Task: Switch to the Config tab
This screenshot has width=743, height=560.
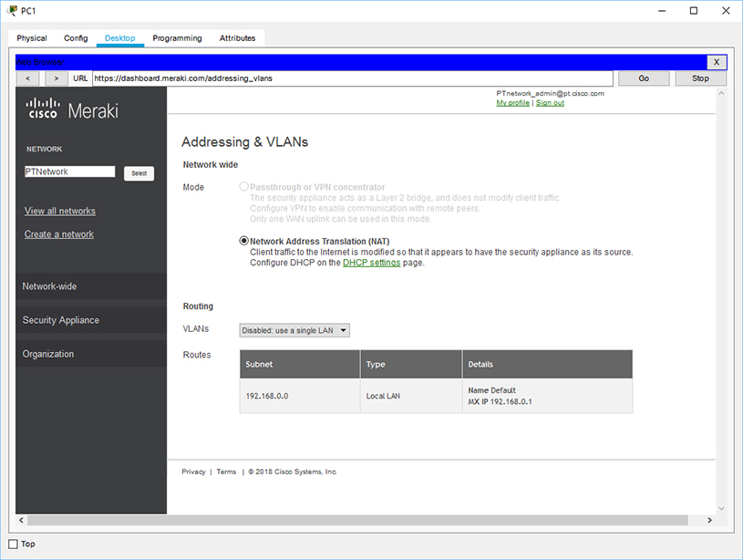Action: pos(76,38)
